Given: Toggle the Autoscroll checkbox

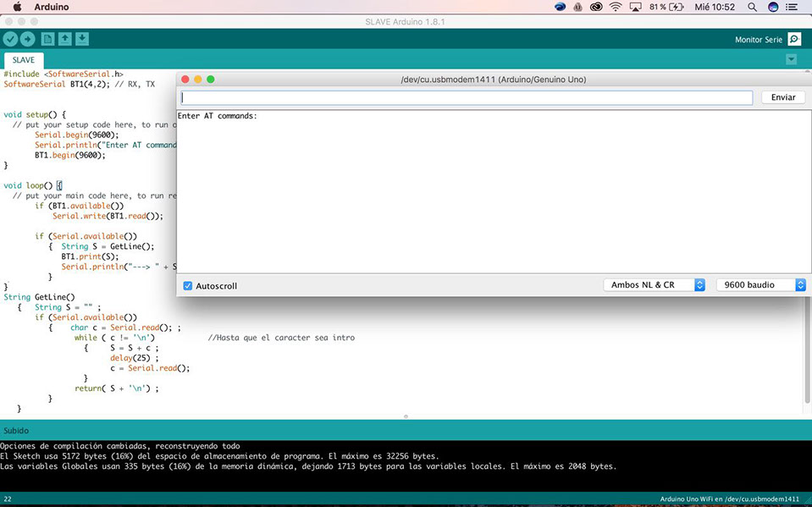Looking at the screenshot, I should click(187, 286).
